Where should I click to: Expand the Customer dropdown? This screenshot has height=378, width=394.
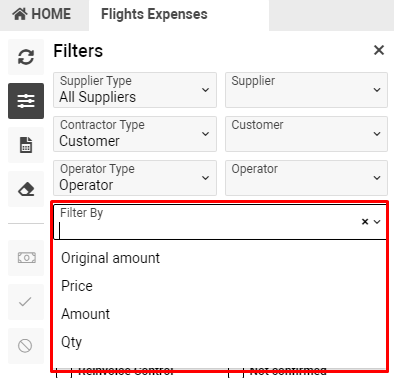point(306,134)
